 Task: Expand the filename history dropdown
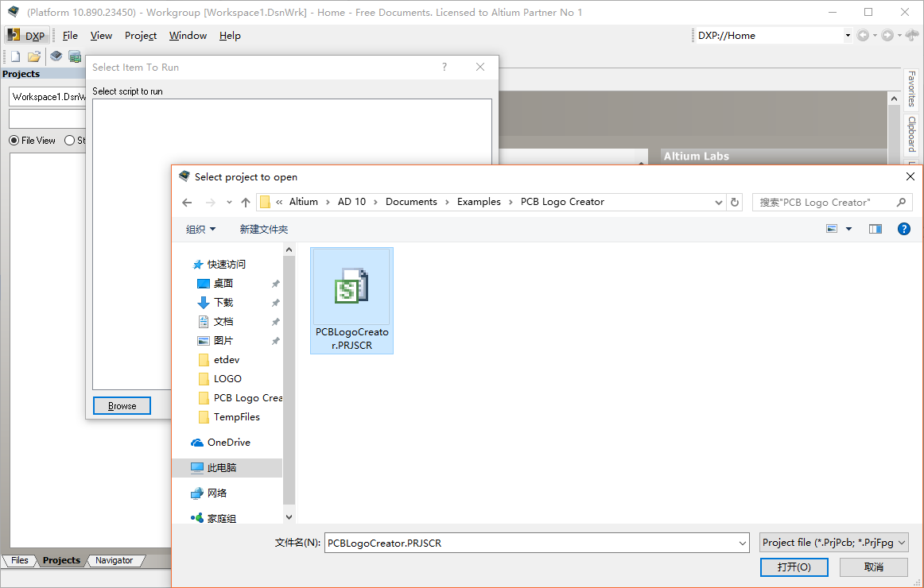(x=743, y=544)
